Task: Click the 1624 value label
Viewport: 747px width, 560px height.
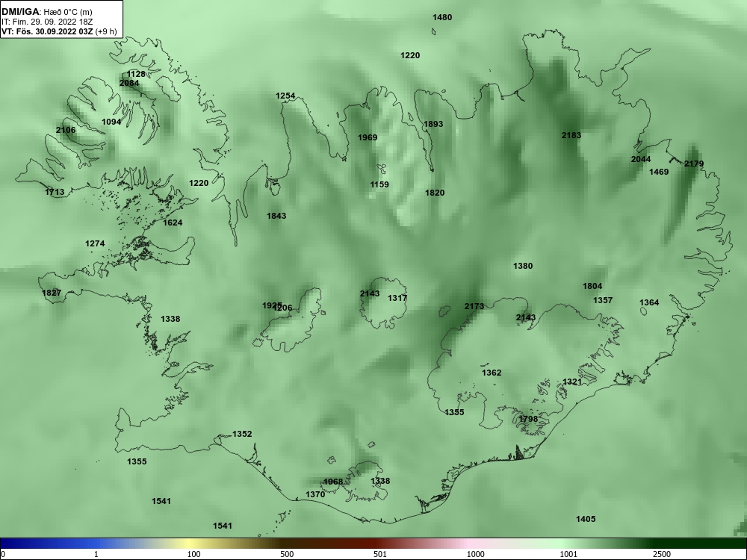Action: (173, 223)
